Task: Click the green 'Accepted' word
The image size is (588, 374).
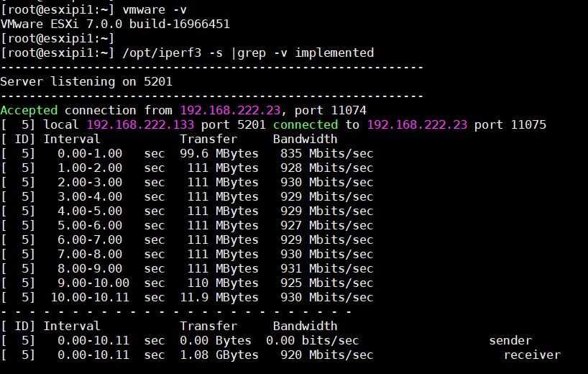Action: (29, 110)
